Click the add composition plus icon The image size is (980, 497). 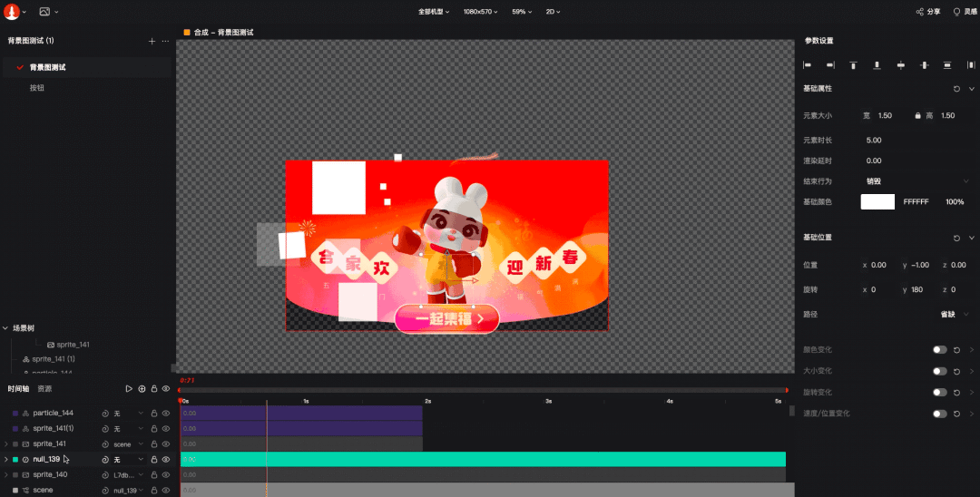click(152, 41)
